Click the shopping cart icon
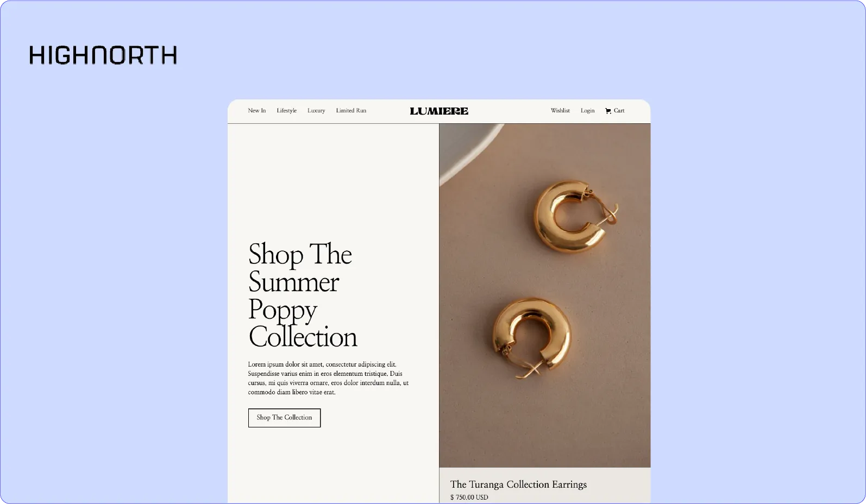This screenshot has width=866, height=504. [608, 111]
